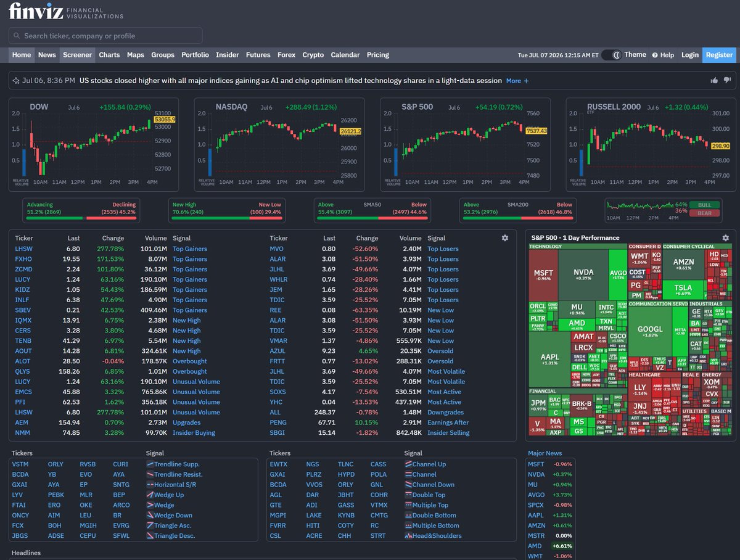Open the S&P 500 map settings gear
Image resolution: width=740 pixels, height=560 pixels.
pyautogui.click(x=725, y=238)
